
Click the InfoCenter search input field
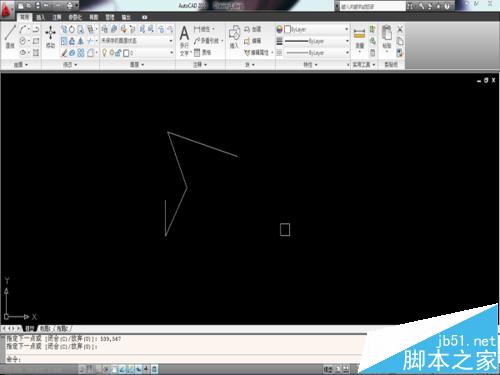[372, 6]
